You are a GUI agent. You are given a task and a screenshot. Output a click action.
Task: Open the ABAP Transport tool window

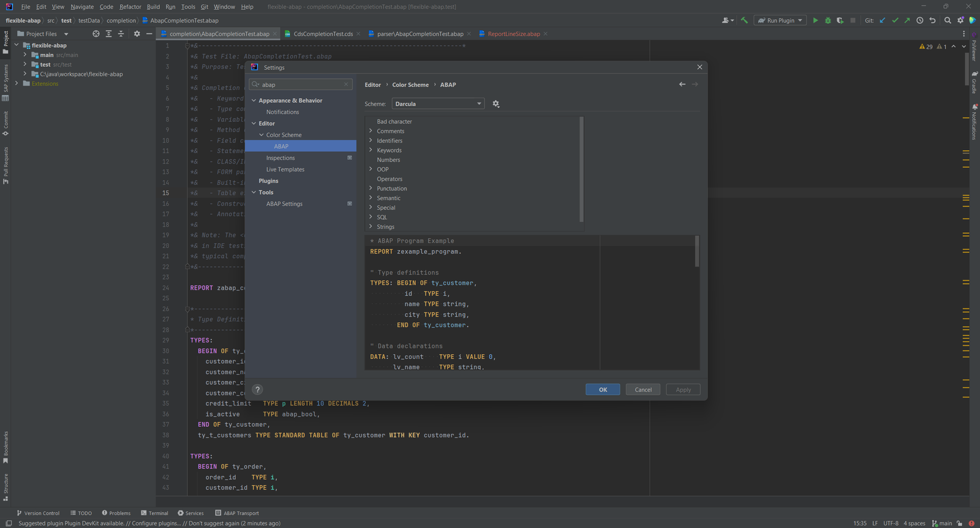coord(237,513)
